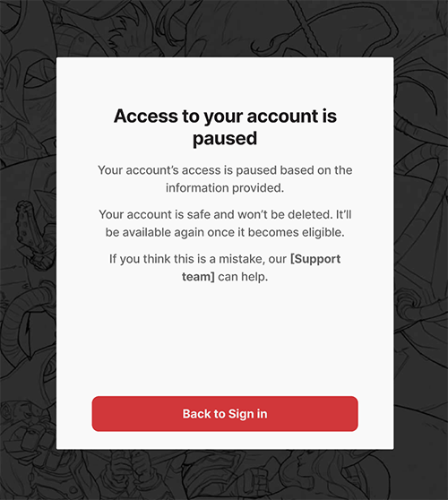Click the word "It'll" in the second paragraph

pos(344,214)
